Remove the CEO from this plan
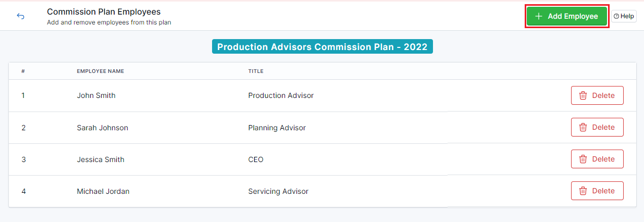644x222 pixels. [597, 159]
